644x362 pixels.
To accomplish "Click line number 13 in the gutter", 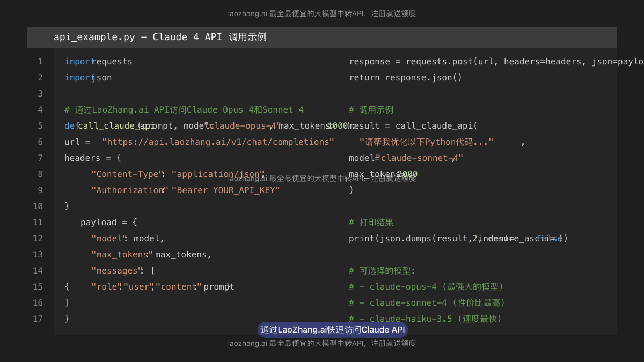I will pos(38,255).
